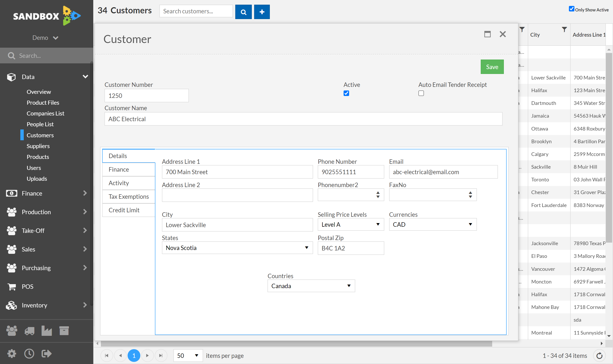Close the Customer dialog with X

[x=502, y=34]
